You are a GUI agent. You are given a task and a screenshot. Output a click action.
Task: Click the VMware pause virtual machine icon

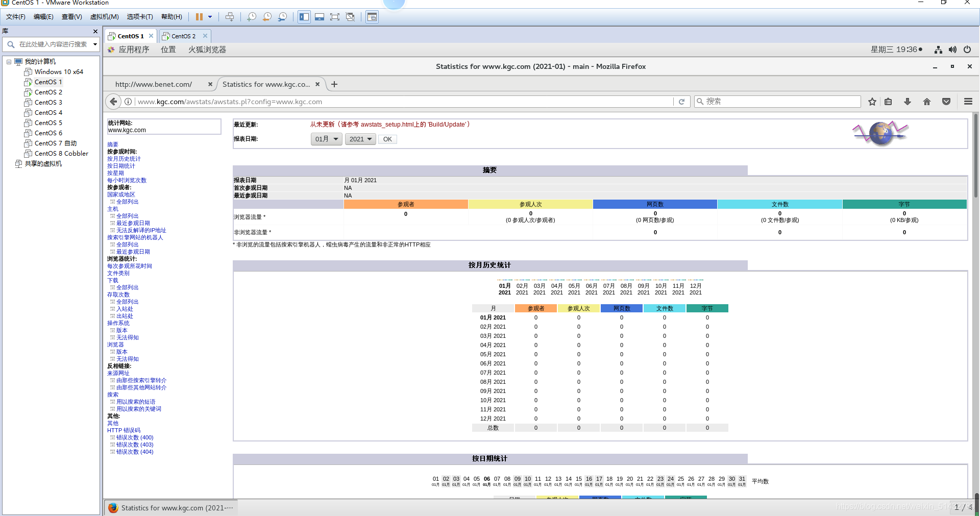point(199,17)
